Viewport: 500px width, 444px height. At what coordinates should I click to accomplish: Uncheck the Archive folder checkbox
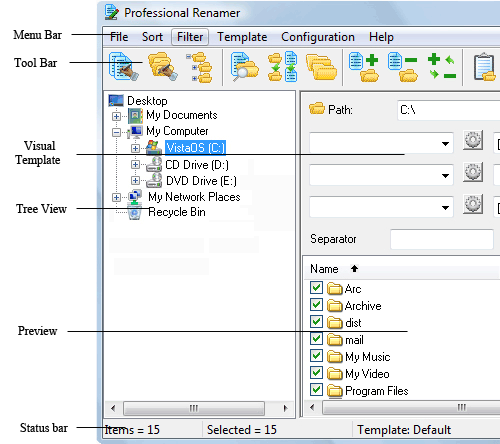(316, 305)
